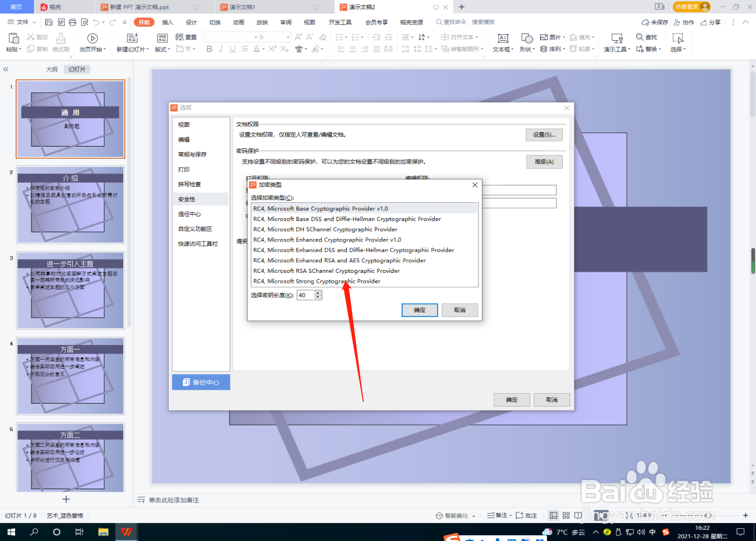Click 确定 at bottom of 选项 dialog
Viewport: 756px width, 541px height.
[512, 400]
